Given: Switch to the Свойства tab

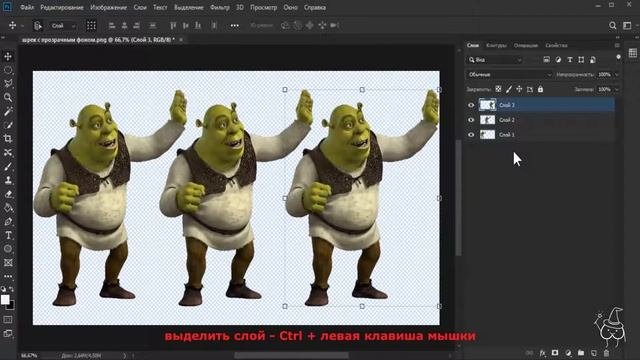Looking at the screenshot, I should [556, 45].
